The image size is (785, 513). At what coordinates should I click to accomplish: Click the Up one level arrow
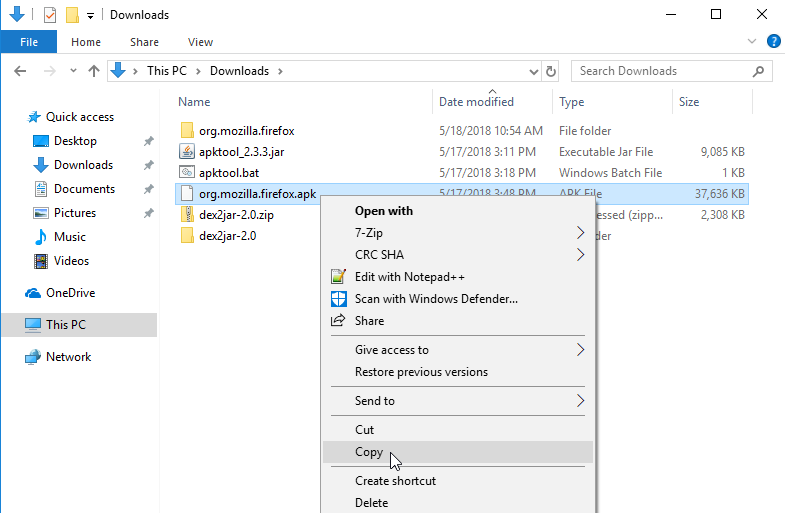pos(94,71)
